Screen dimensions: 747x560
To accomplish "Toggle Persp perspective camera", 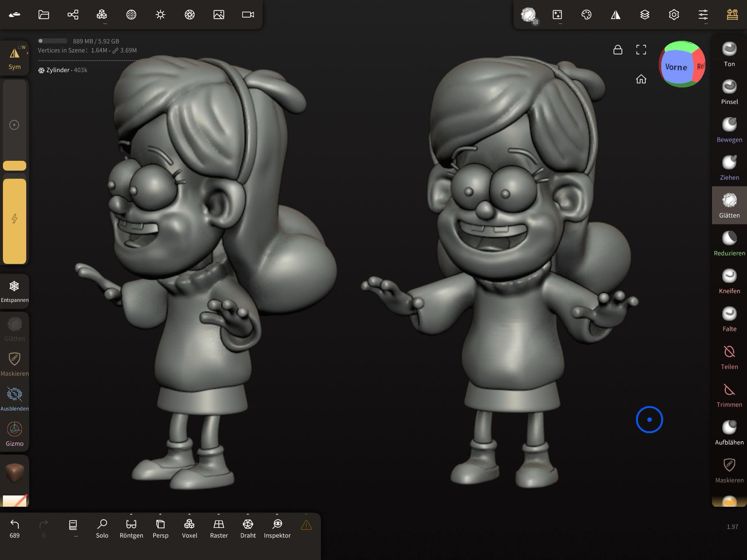I will [x=161, y=528].
